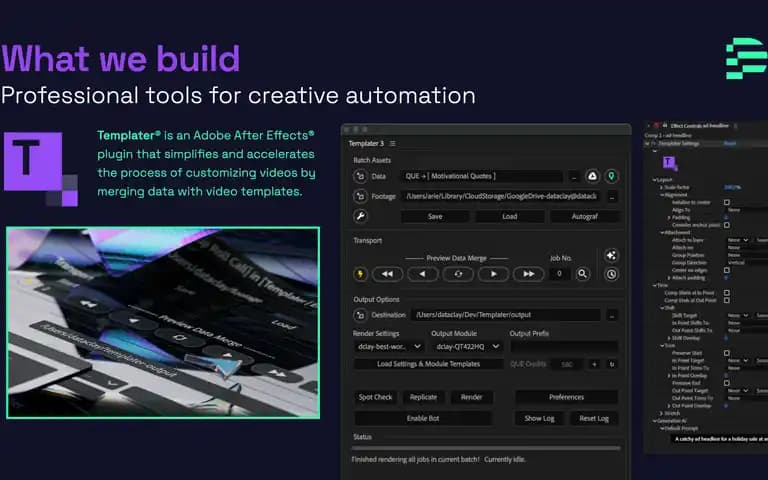Screen dimensions: 768x480
Task: Click the render status progress bar
Action: pos(486,448)
